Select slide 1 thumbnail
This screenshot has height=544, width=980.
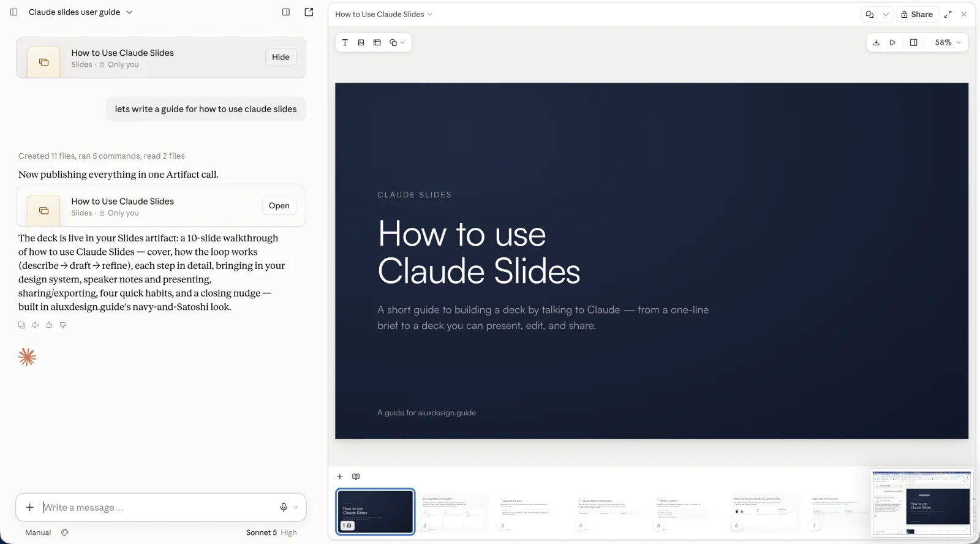(x=375, y=512)
